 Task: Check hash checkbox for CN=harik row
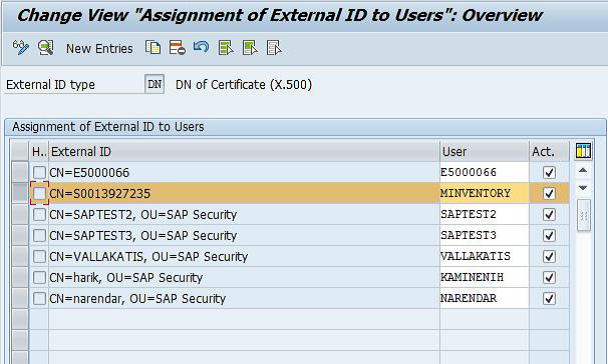click(x=39, y=278)
